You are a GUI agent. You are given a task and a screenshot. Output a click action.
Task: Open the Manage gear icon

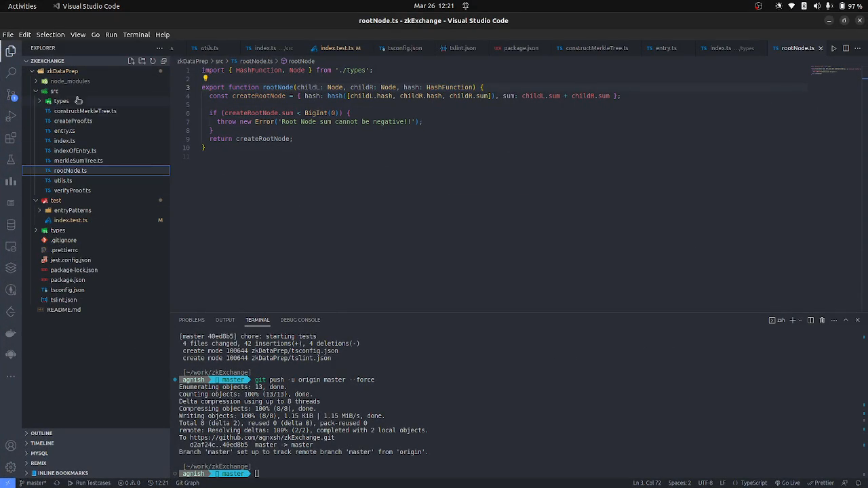[11, 467]
